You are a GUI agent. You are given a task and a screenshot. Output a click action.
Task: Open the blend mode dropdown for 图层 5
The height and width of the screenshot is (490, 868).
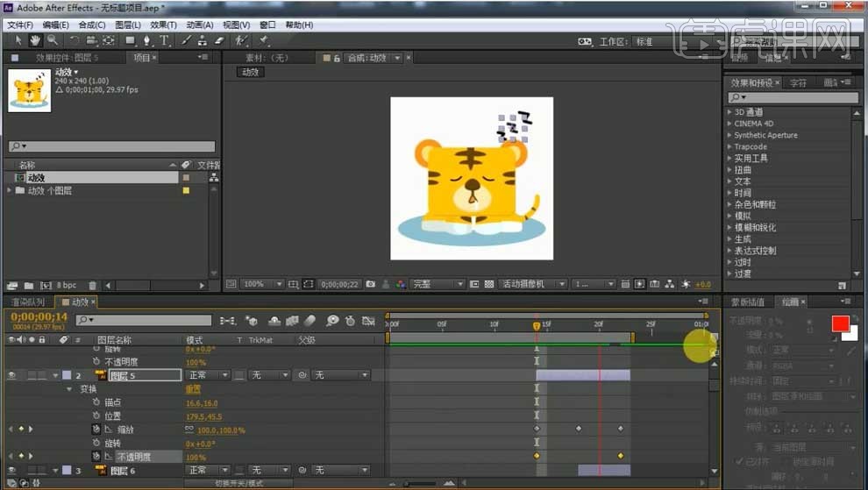click(x=208, y=375)
